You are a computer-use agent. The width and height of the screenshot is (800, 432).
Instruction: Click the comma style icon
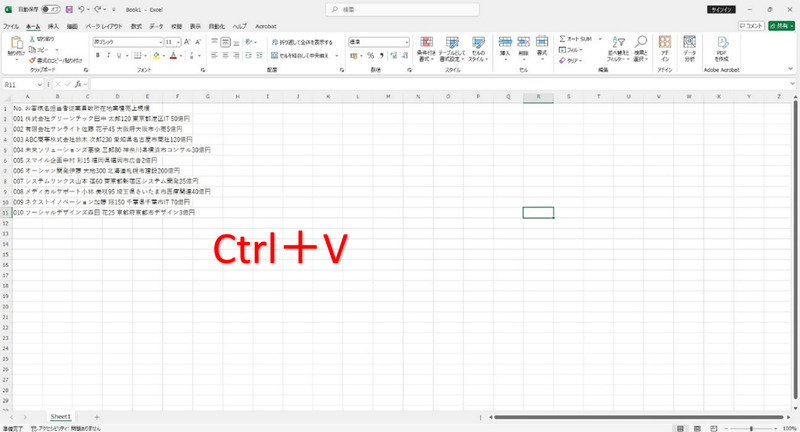coord(382,56)
